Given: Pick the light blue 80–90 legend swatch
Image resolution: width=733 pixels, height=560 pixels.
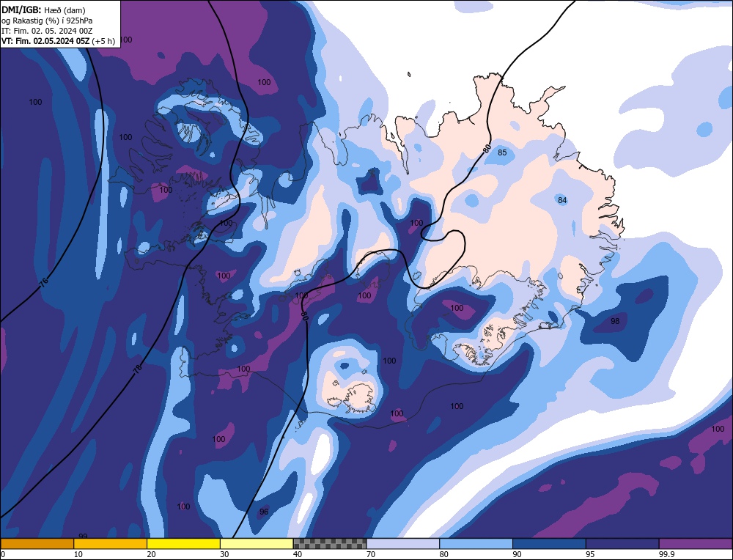Looking at the screenshot, I should click(476, 544).
